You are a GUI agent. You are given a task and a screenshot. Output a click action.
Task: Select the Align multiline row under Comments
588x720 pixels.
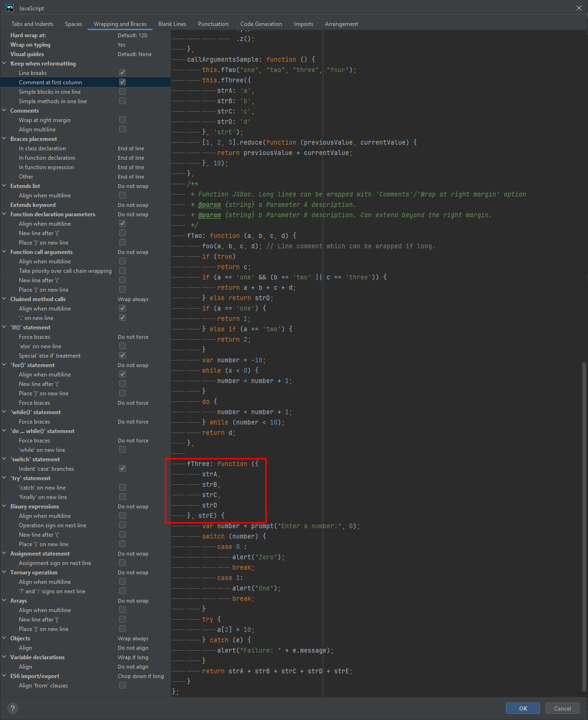point(85,129)
